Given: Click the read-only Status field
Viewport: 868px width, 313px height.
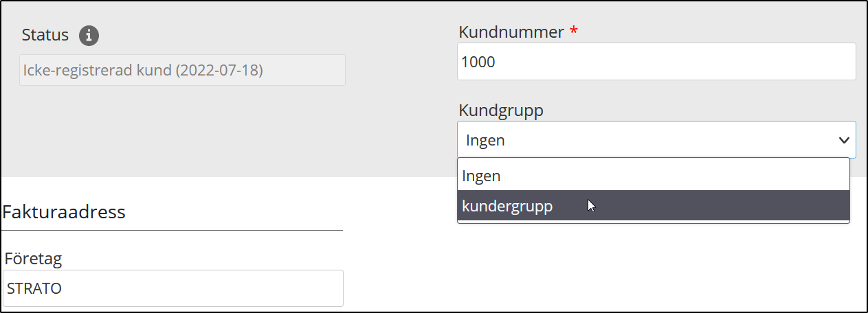Looking at the screenshot, I should pos(182,70).
